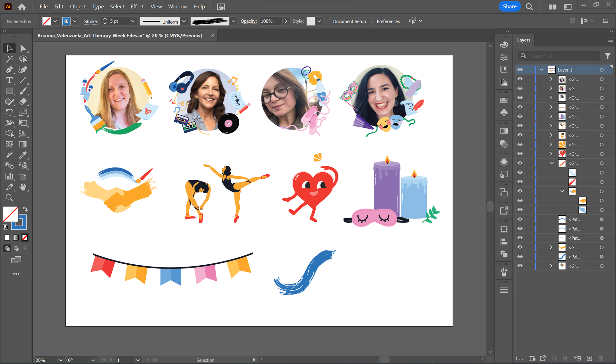Open artboard navigation dropdown
This screenshot has height=364, width=616.
pos(138,360)
